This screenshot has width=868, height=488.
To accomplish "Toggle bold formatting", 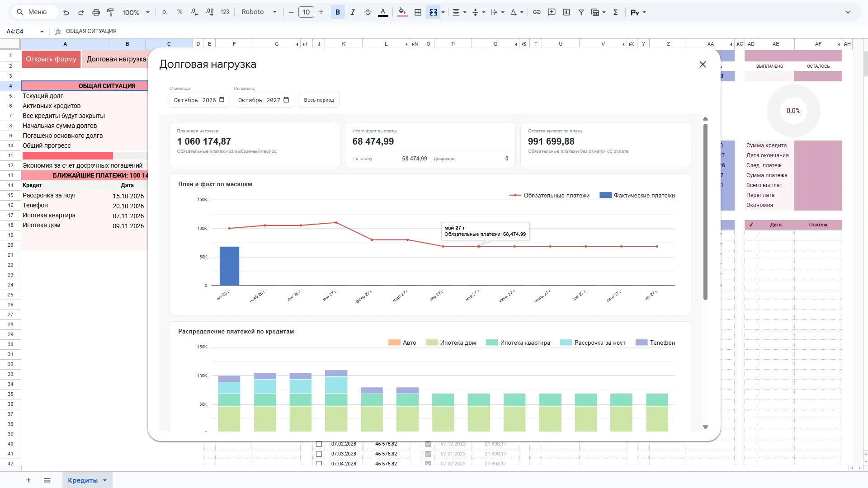I will pos(338,12).
